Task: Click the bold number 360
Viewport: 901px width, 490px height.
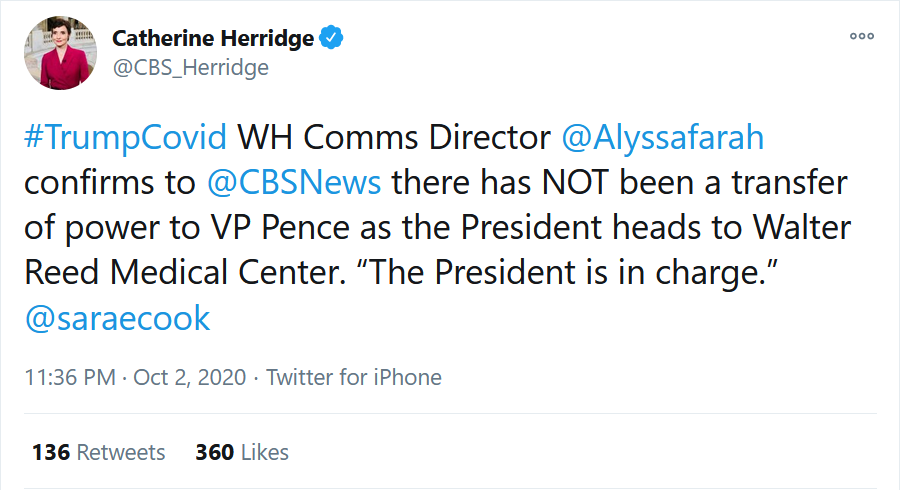Action: coord(215,453)
